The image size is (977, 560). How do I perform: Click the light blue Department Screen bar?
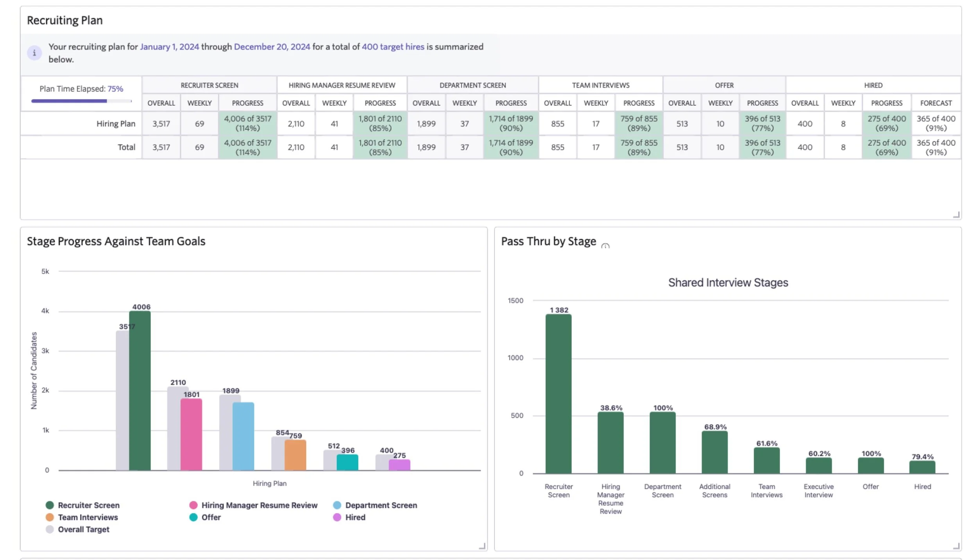point(243,436)
